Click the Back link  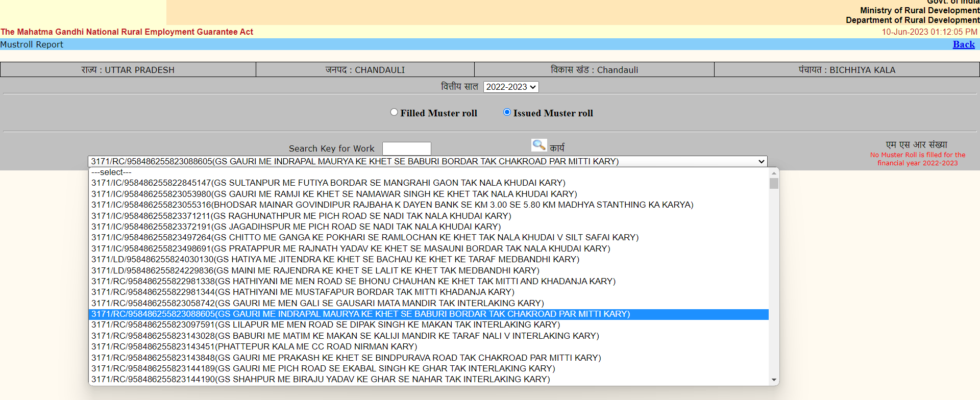pos(963,44)
